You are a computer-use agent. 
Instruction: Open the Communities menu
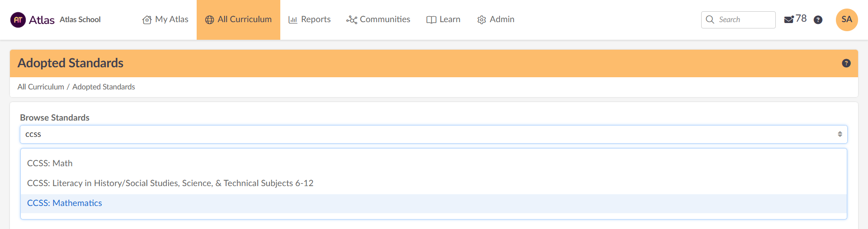point(378,19)
